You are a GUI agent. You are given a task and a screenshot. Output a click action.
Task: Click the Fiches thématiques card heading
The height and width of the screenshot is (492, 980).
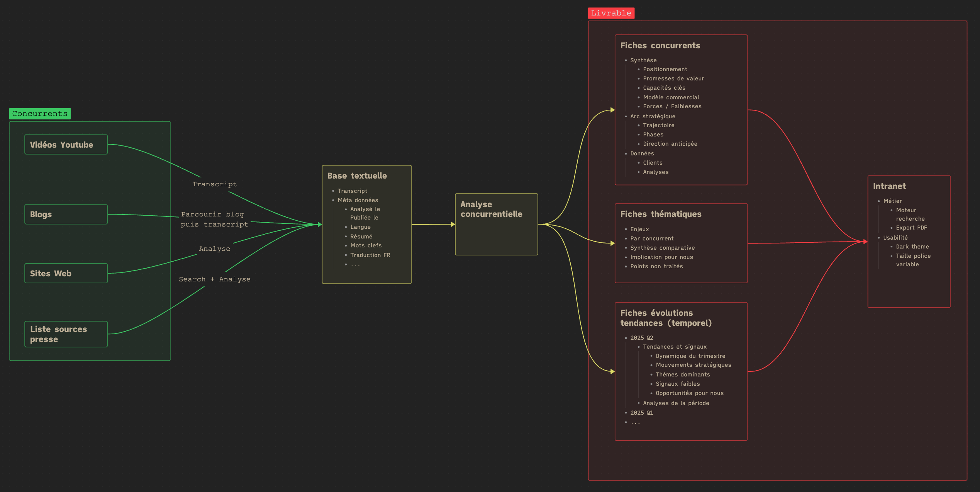tap(661, 214)
